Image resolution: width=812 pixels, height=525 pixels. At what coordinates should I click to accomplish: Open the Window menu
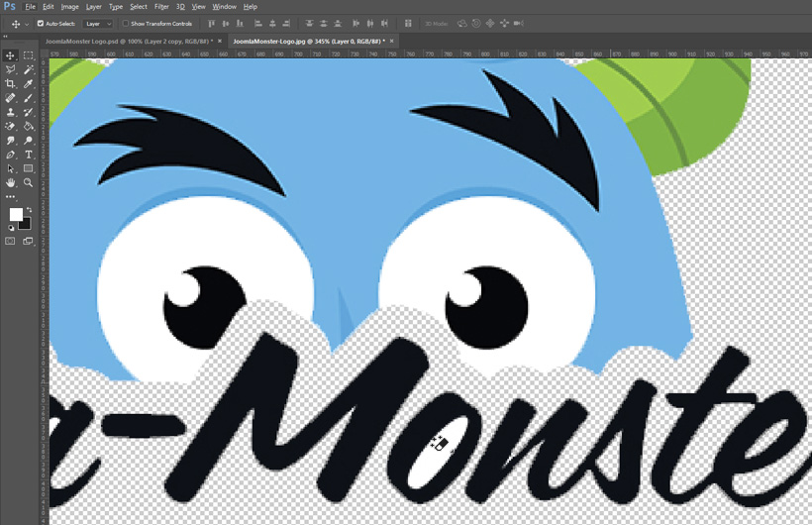coord(224,7)
